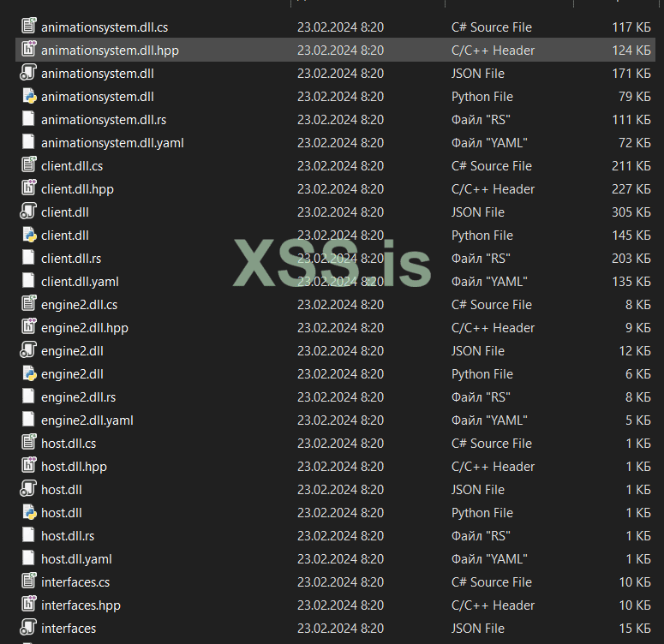Image resolution: width=664 pixels, height=644 pixels.
Task: Click the 124 КБ size cell
Action: coord(631,51)
